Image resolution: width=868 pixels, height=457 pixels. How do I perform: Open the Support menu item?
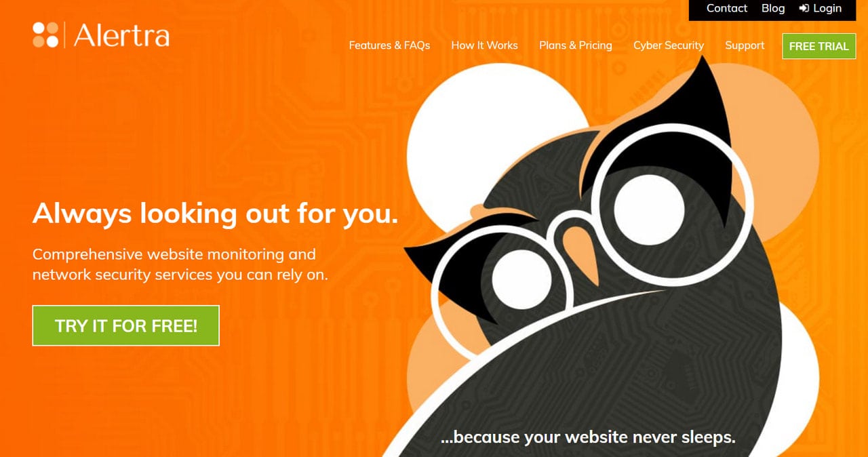(x=744, y=45)
